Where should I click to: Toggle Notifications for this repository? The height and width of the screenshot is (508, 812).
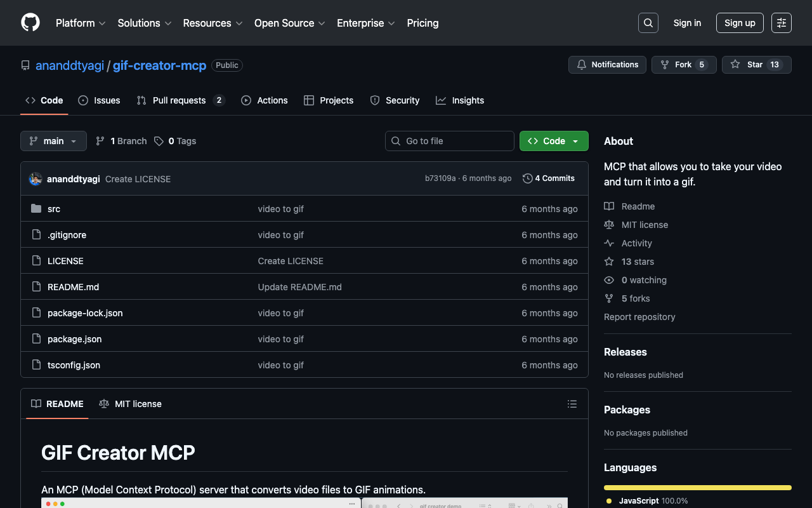(607, 65)
